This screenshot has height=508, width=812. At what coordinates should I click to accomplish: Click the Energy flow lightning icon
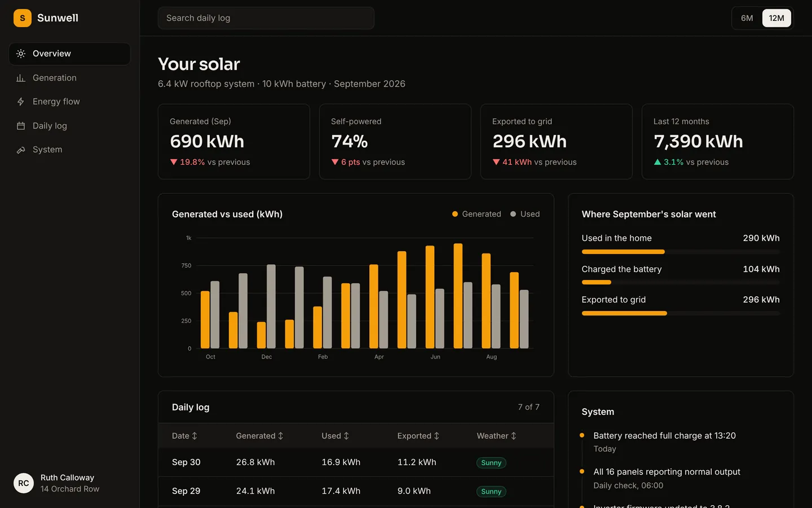click(21, 102)
